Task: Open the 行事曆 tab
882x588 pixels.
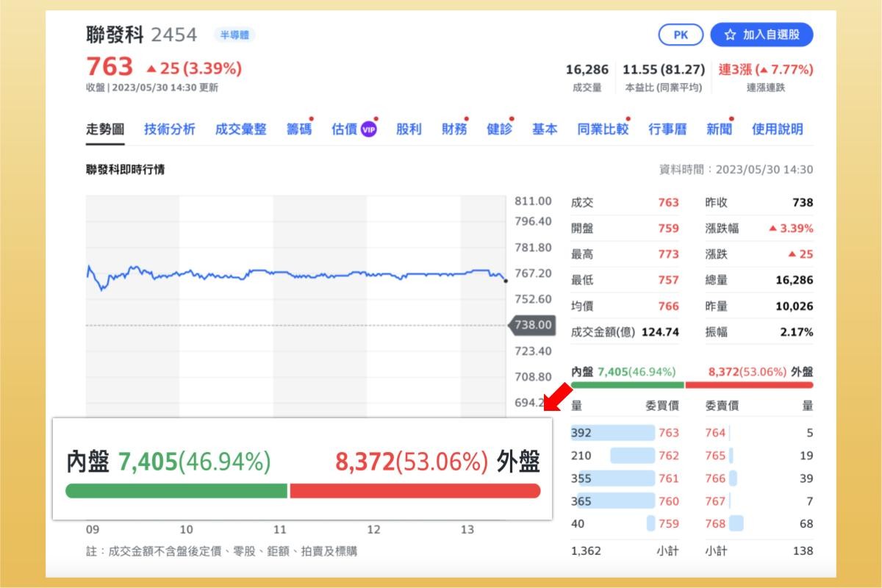Action: (x=667, y=129)
